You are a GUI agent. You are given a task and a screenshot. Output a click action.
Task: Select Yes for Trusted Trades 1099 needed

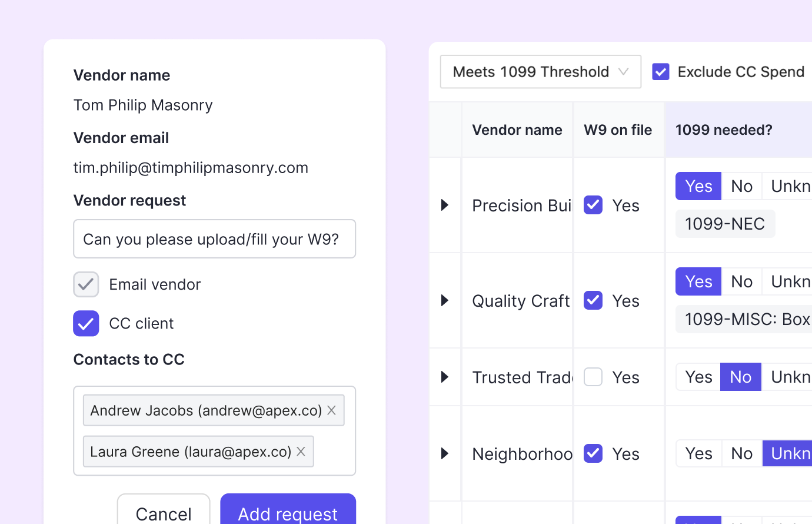pyautogui.click(x=698, y=377)
